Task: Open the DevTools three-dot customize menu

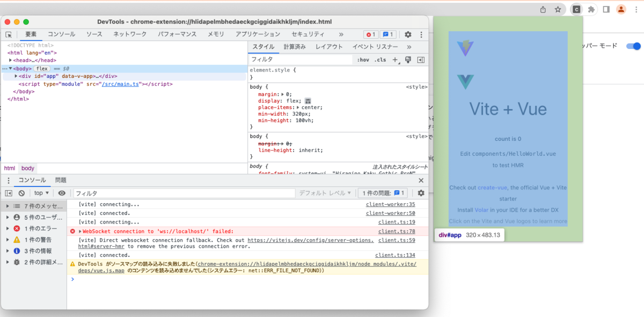Action: (x=421, y=34)
